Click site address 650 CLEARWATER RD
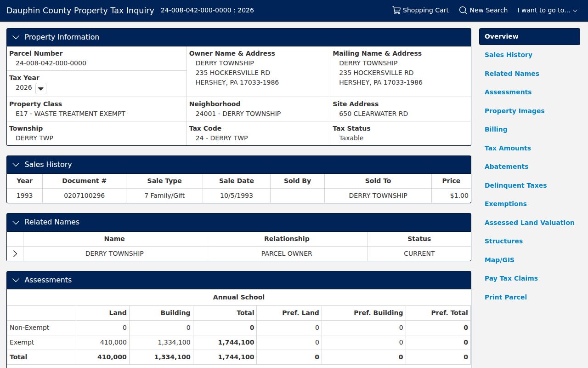This screenshot has width=588, height=368. click(373, 114)
